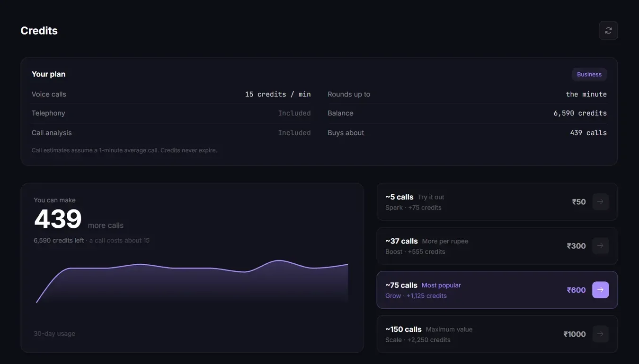
Task: Click the "₹300" price
Action: (x=577, y=246)
